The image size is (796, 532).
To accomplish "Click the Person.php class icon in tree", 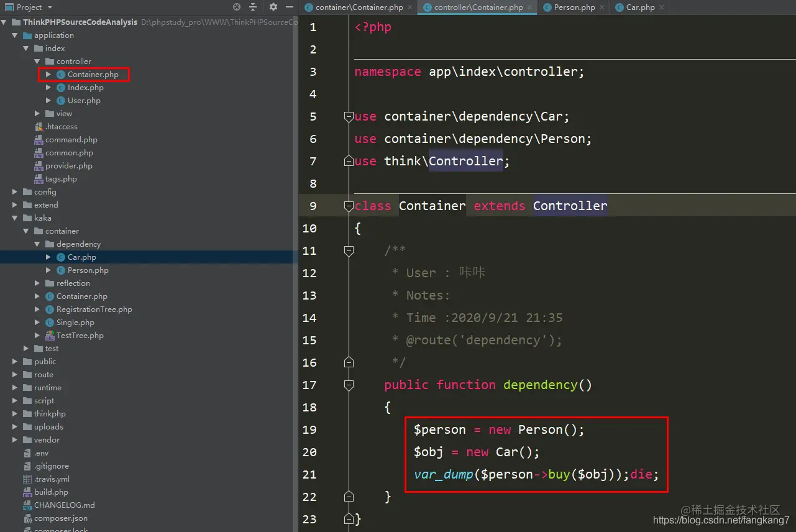I will pyautogui.click(x=61, y=270).
